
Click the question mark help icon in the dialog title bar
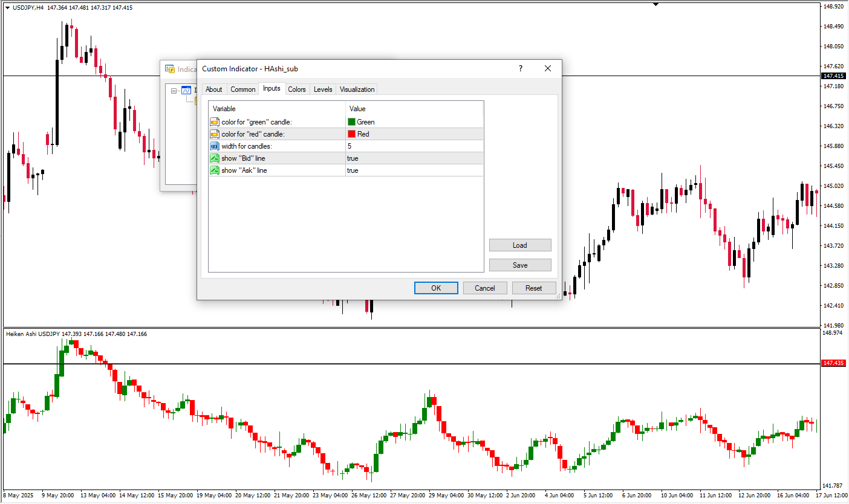(x=520, y=69)
